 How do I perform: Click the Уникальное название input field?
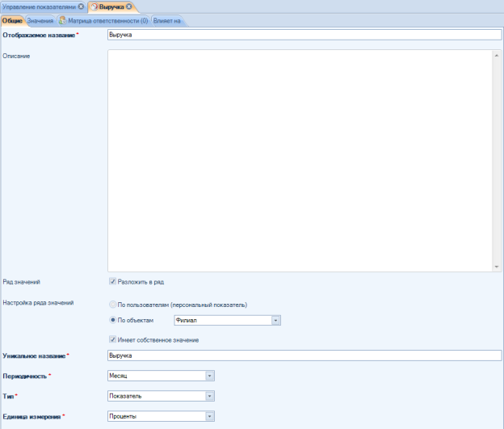pyautogui.click(x=304, y=355)
